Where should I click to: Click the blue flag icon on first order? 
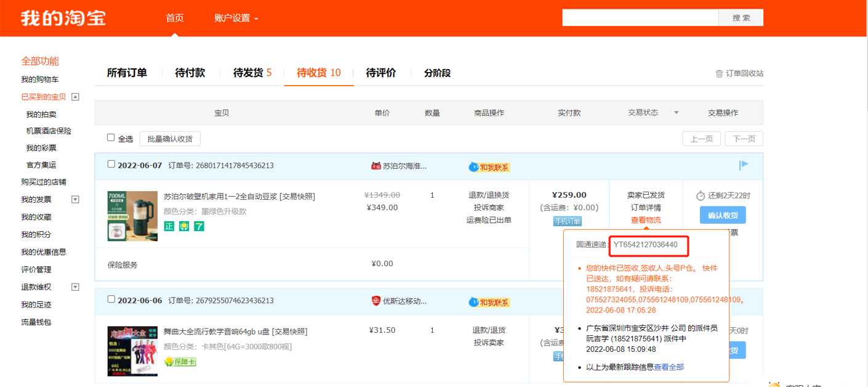(x=744, y=165)
